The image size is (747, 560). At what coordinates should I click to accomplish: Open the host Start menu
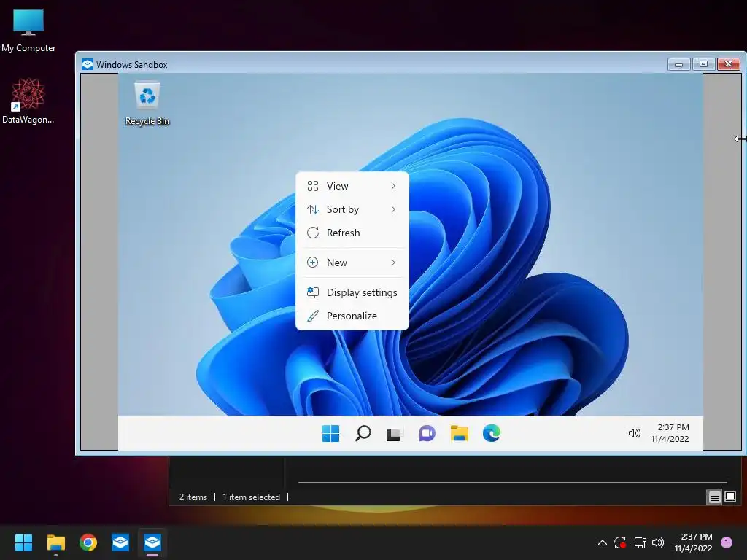coord(23,542)
